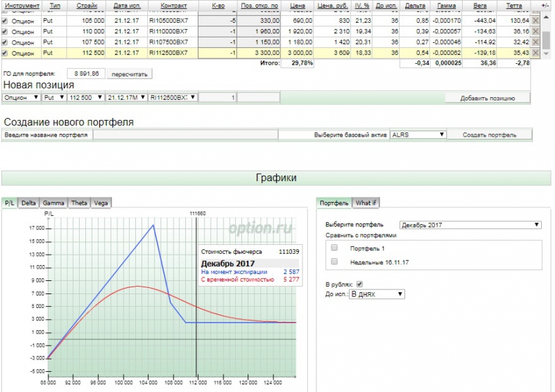555x392 pixels.
Task: Delete the RI107500BX7 option row
Action: (x=536, y=42)
